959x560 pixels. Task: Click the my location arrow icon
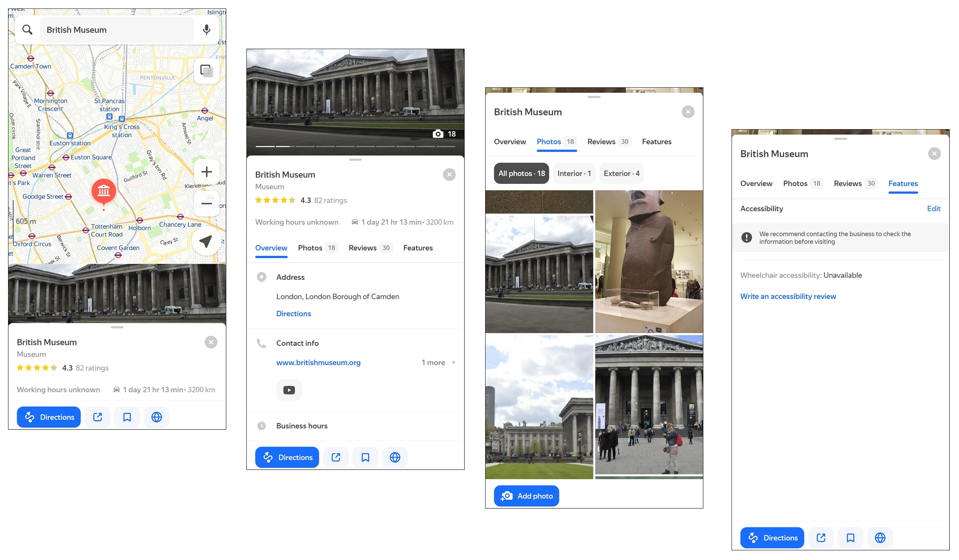pos(206,241)
